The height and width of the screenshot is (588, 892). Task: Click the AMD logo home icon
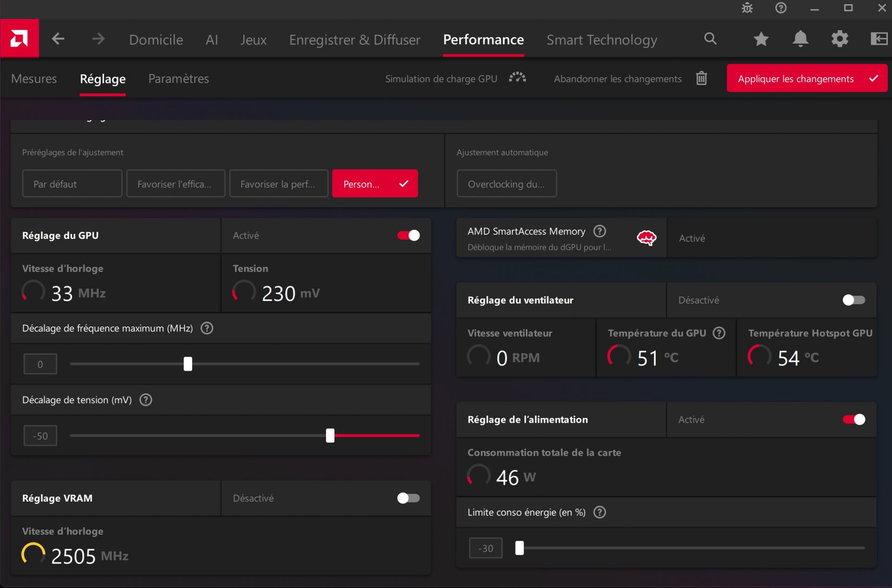click(19, 39)
